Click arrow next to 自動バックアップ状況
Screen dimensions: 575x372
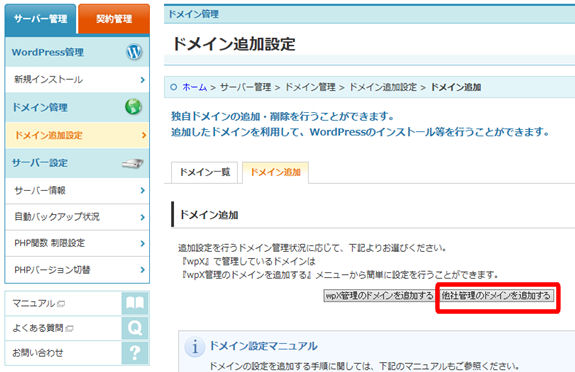point(143,217)
